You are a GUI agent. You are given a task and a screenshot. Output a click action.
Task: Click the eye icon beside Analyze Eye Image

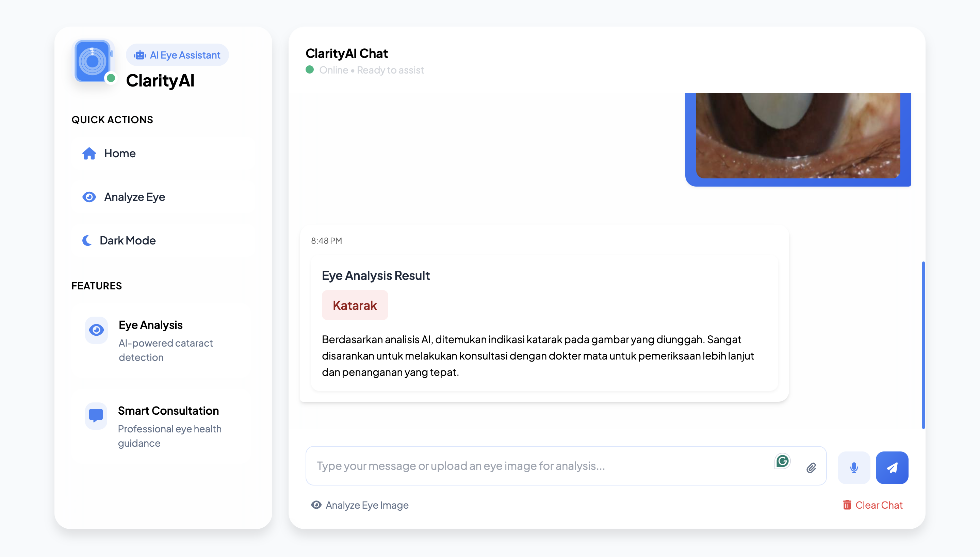pos(316,505)
